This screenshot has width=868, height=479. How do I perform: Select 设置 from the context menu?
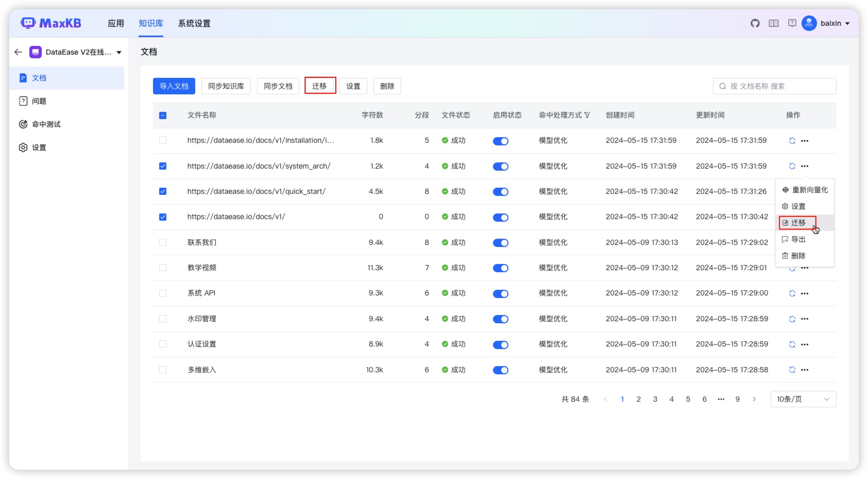tap(805, 206)
